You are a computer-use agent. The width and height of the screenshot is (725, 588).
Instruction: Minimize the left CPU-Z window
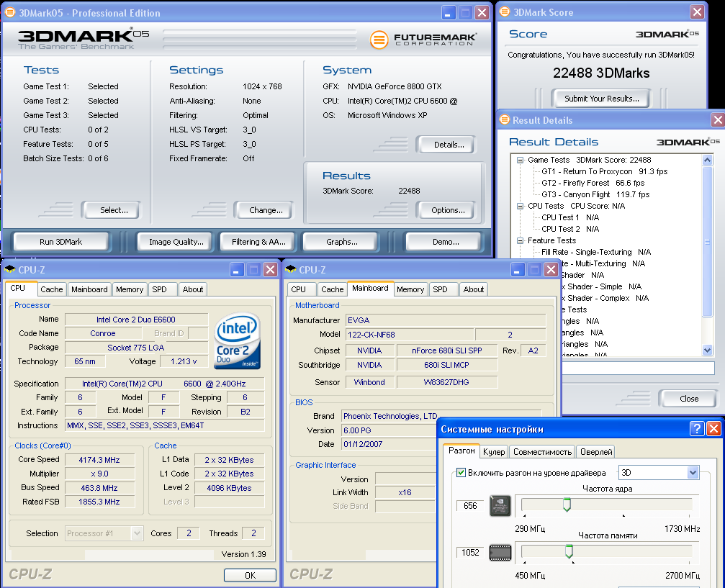236,269
